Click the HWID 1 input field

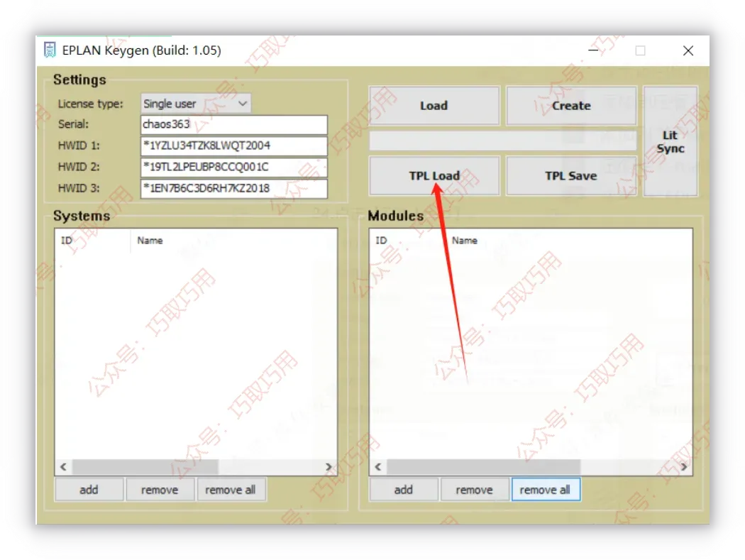click(233, 146)
